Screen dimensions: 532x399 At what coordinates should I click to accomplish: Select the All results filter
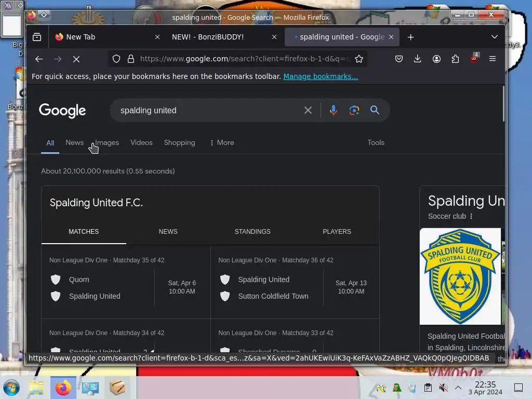[x=50, y=143]
